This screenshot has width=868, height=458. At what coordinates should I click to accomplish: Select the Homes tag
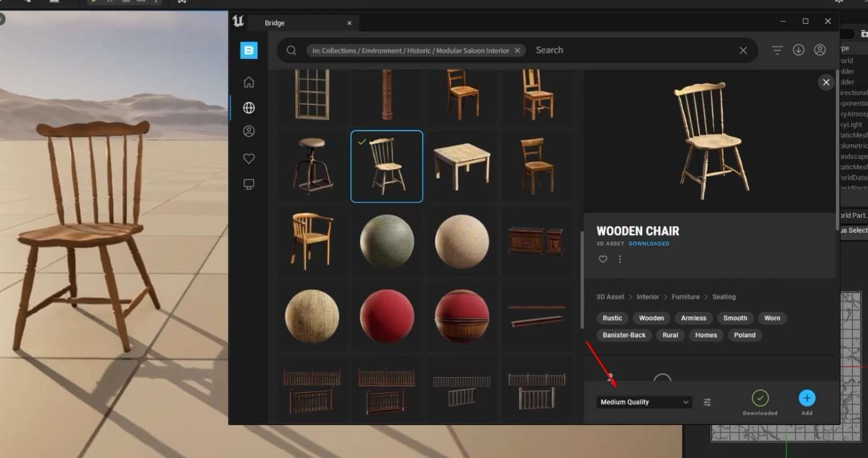pyautogui.click(x=706, y=335)
